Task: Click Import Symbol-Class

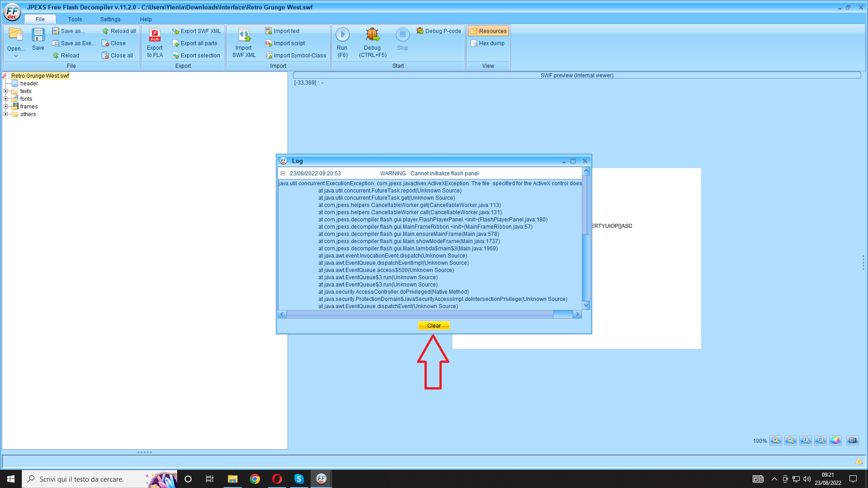Action: tap(296, 56)
